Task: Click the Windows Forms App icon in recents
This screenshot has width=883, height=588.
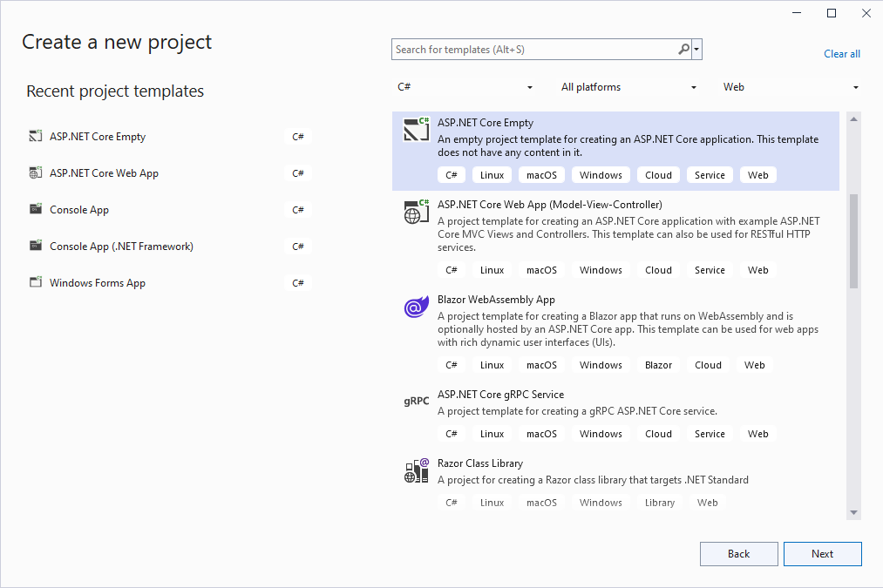Action: [x=36, y=283]
